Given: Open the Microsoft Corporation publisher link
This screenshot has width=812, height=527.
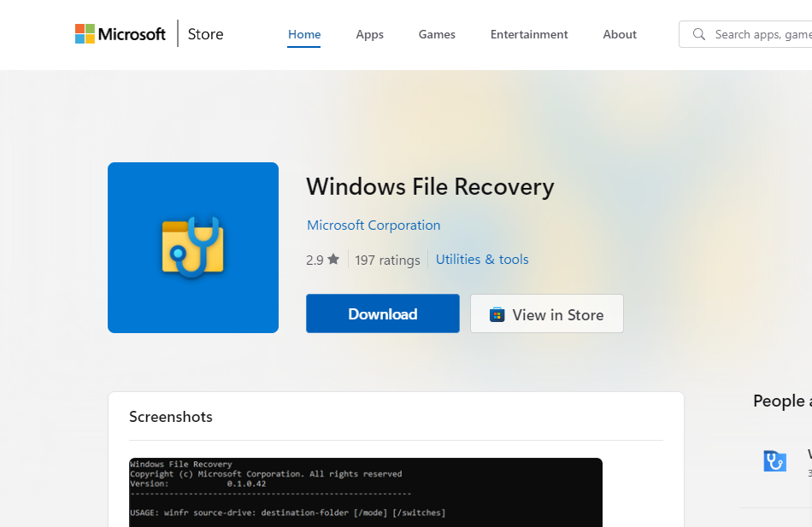Looking at the screenshot, I should [x=374, y=225].
